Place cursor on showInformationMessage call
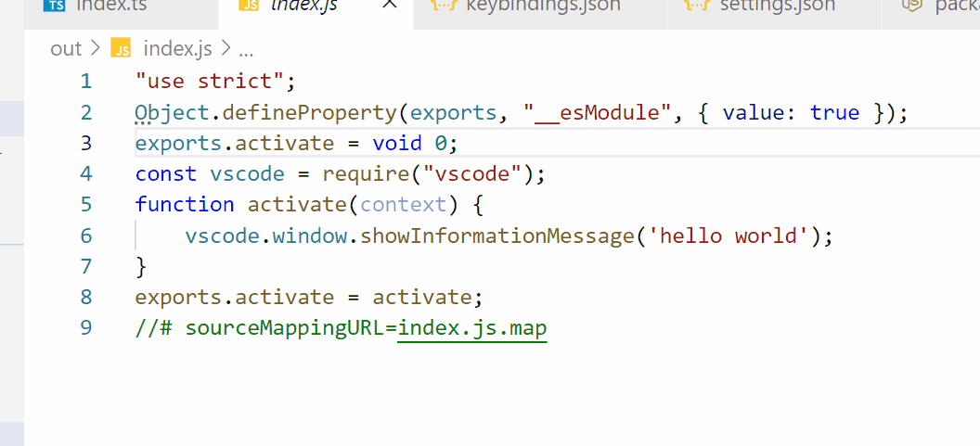Viewport: 980px width, 446px height. pyautogui.click(x=496, y=236)
